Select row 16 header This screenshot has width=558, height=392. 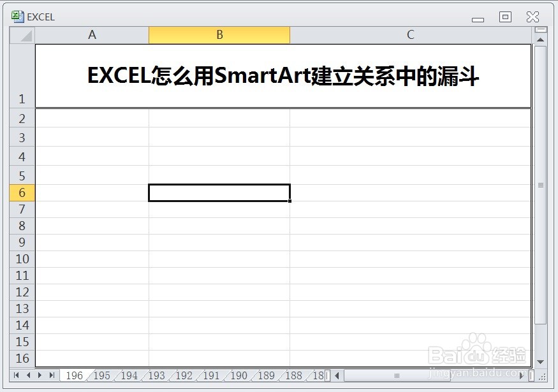click(22, 358)
